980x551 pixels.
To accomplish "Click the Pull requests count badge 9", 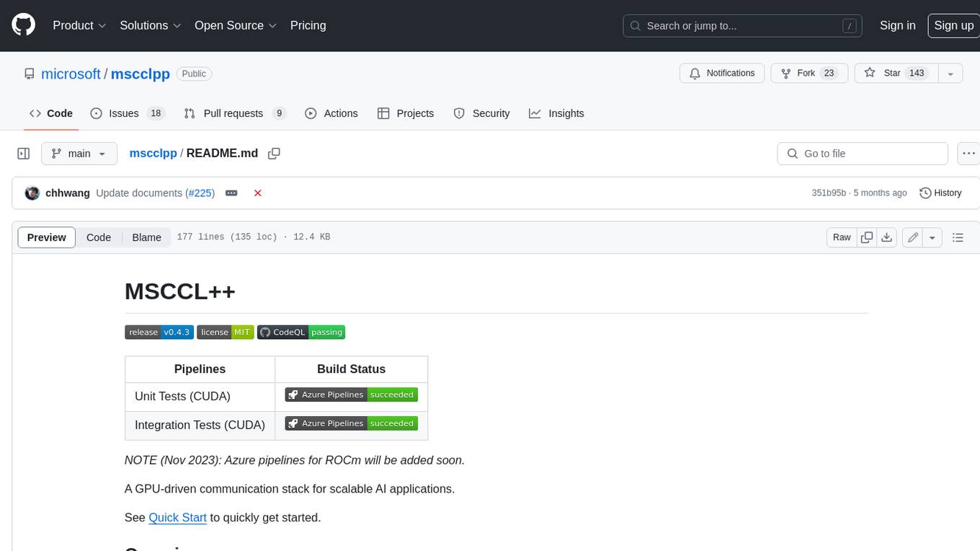I will click(x=279, y=113).
